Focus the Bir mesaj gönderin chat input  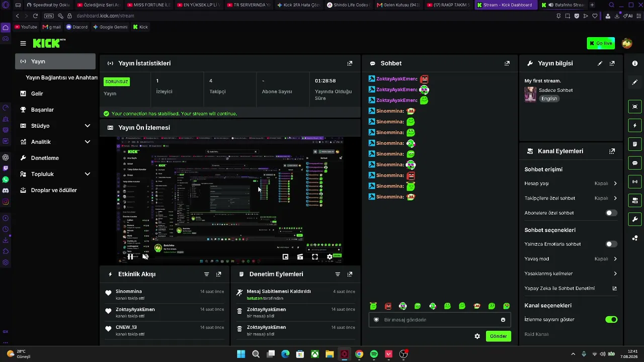click(440, 320)
